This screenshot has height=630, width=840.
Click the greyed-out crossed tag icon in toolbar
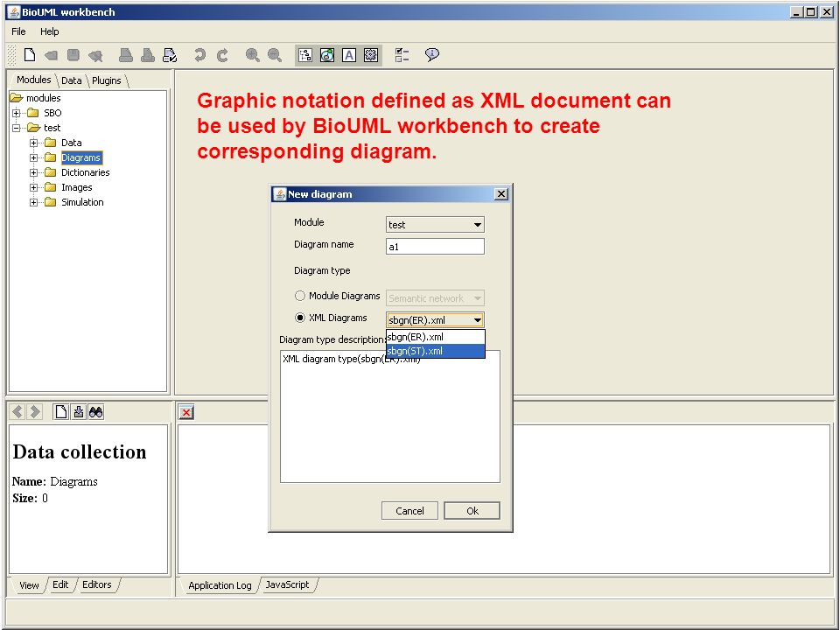click(x=95, y=54)
